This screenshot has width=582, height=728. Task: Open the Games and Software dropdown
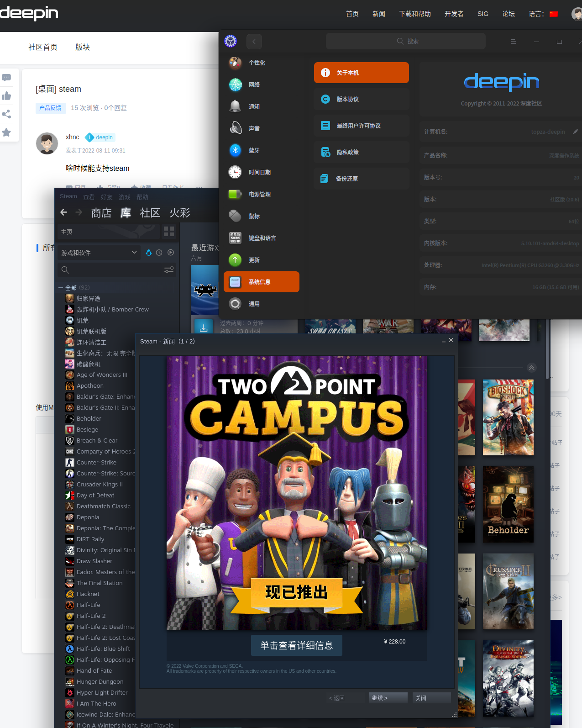[99, 253]
